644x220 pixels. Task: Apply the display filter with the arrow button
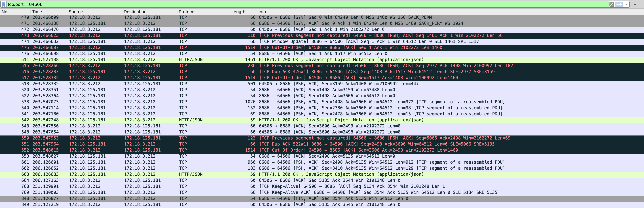pyautogui.click(x=619, y=4)
